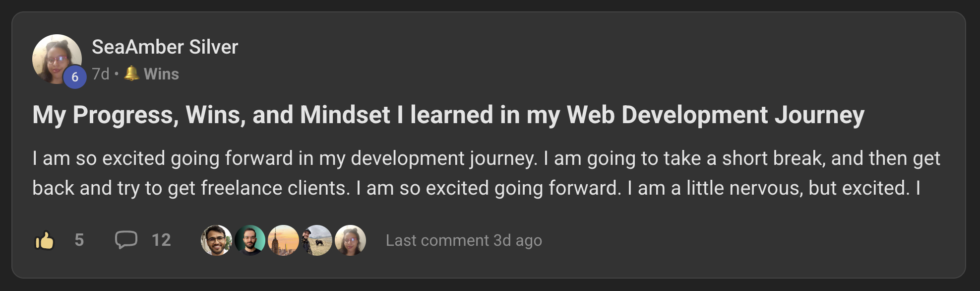Click the first commenter avatar with glasses and beard

[216, 240]
